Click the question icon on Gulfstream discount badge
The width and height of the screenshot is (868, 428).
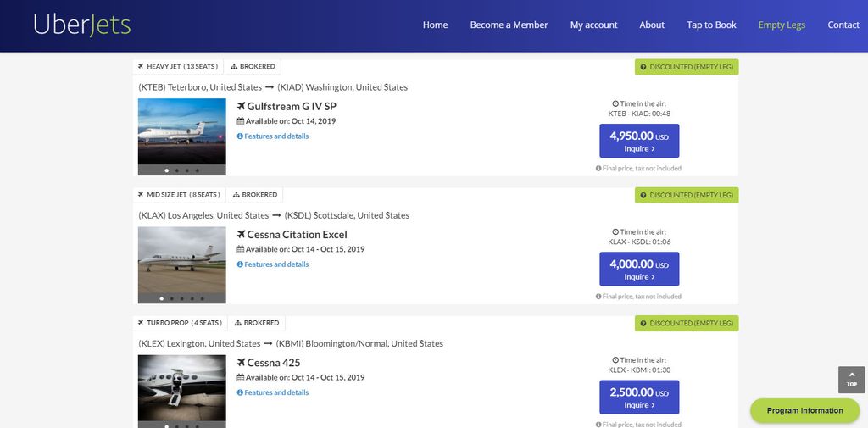[643, 67]
